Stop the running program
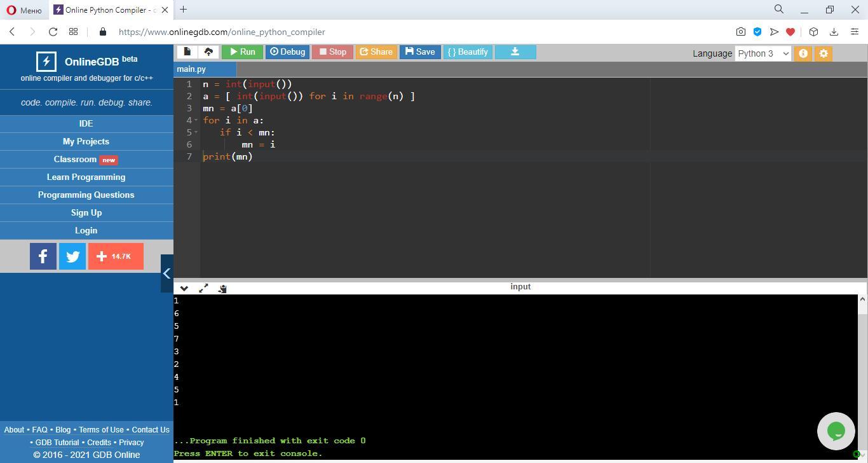Image resolution: width=868 pixels, height=463 pixels. pos(332,52)
